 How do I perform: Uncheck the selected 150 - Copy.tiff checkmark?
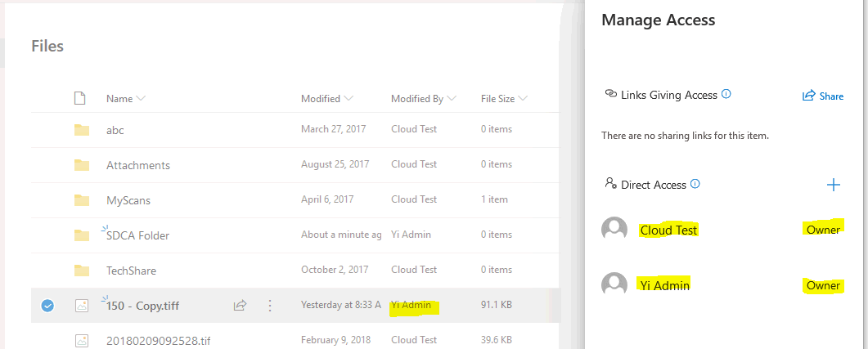click(x=47, y=306)
